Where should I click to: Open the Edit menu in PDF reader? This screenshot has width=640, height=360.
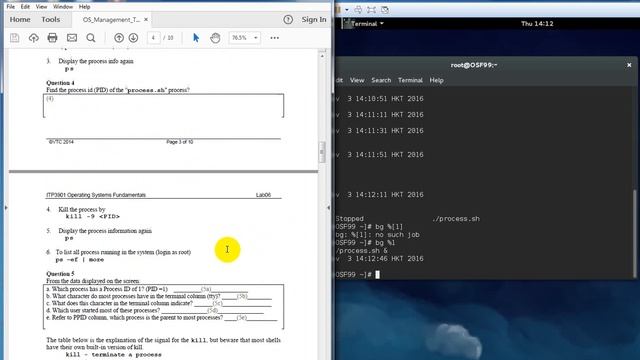pyautogui.click(x=25, y=7)
